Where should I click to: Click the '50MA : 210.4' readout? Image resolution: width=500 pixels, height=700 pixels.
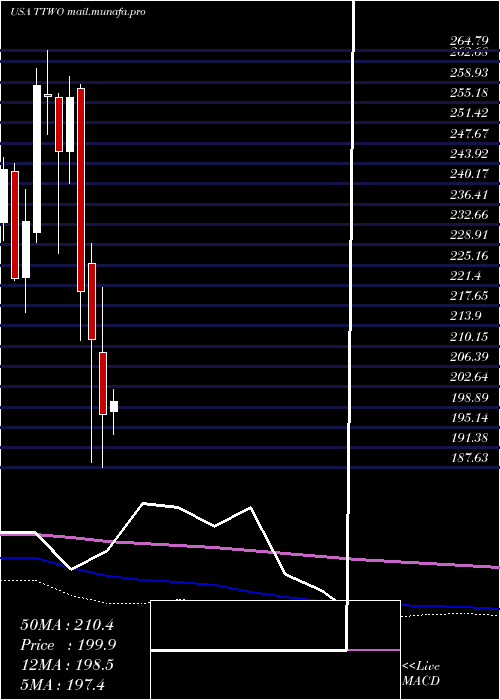pyautogui.click(x=67, y=625)
